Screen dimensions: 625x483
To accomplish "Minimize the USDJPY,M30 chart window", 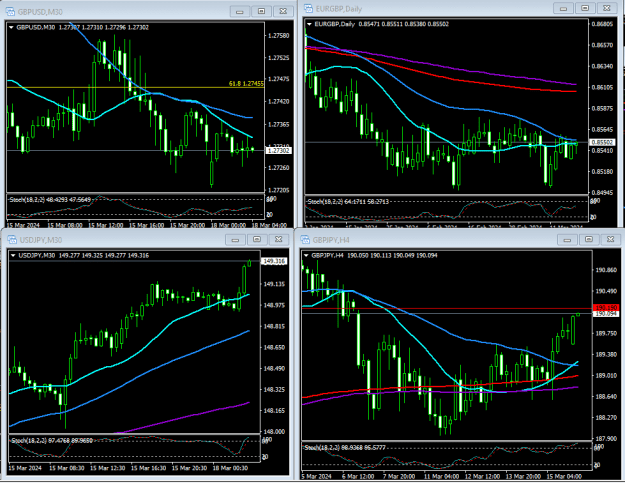I will pyautogui.click(x=235, y=240).
